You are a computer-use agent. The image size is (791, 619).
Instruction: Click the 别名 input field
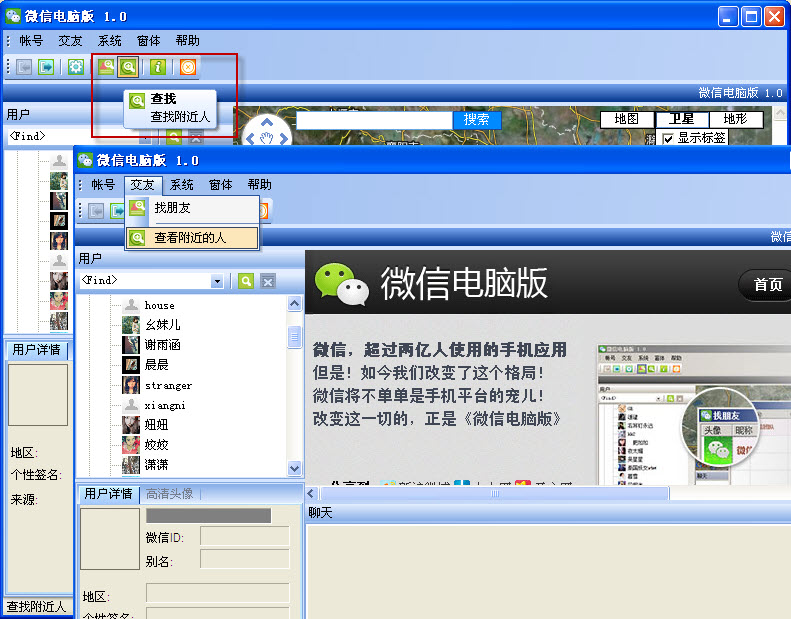click(x=245, y=559)
